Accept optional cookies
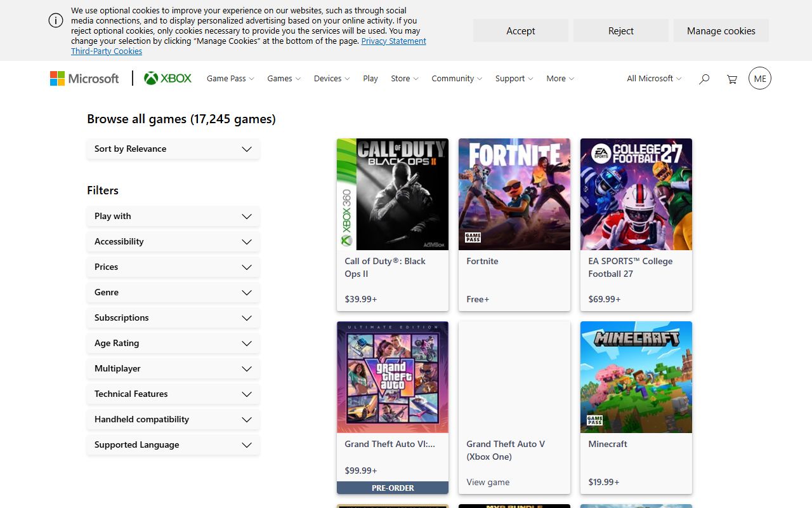Viewport: 812px width, 508px height. coord(521,30)
